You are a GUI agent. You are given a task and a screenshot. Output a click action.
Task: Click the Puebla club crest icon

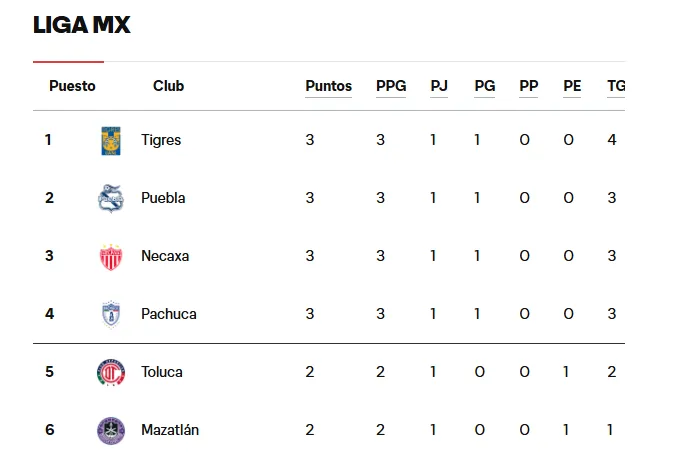pos(110,198)
